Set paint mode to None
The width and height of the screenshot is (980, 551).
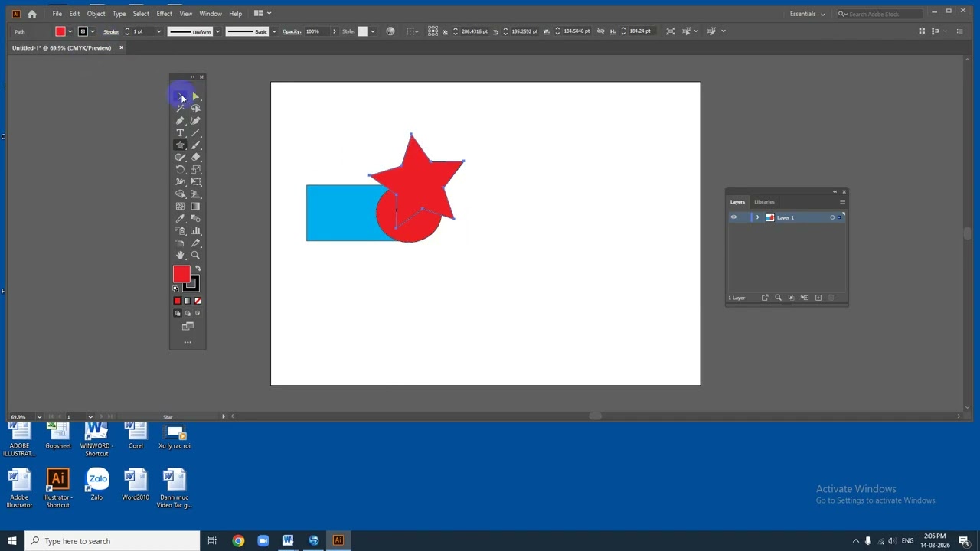coord(198,301)
